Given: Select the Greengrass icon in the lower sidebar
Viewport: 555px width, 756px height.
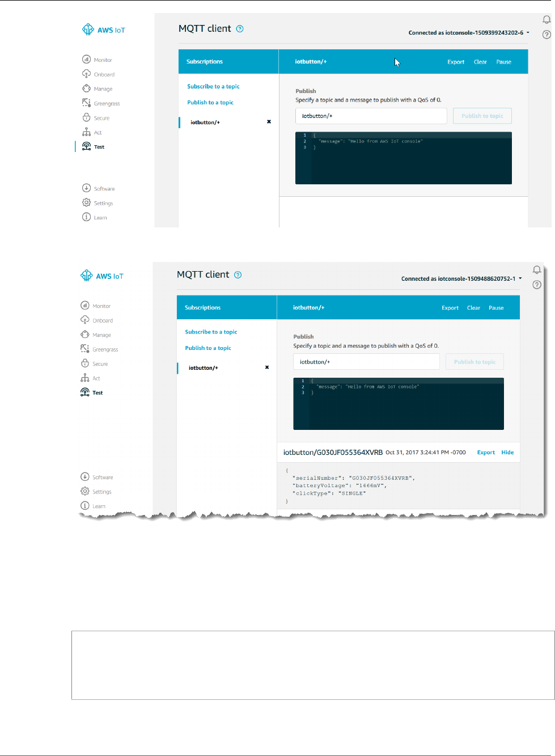Looking at the screenshot, I should (85, 349).
